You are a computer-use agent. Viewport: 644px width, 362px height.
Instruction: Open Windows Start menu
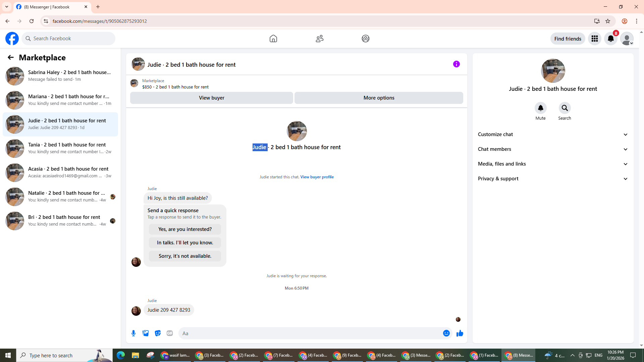pos(8,355)
